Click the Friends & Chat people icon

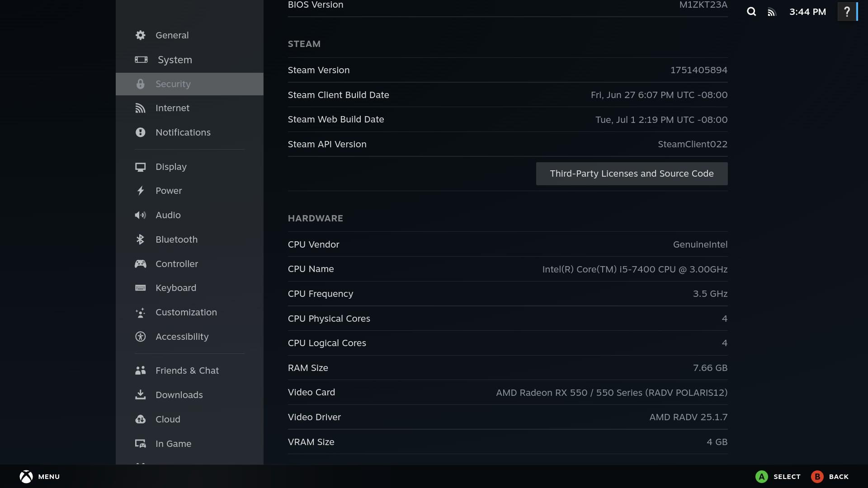click(x=141, y=371)
